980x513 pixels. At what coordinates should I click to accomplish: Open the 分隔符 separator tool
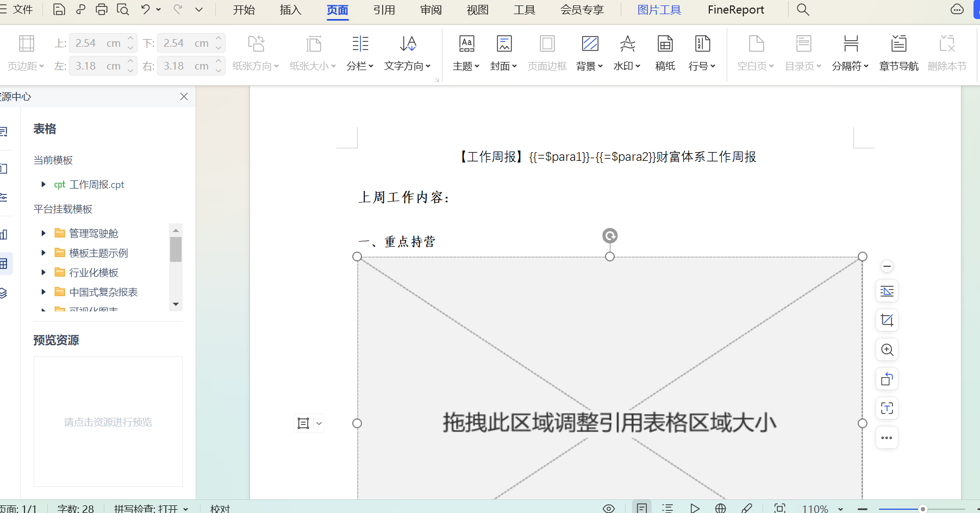(x=851, y=52)
